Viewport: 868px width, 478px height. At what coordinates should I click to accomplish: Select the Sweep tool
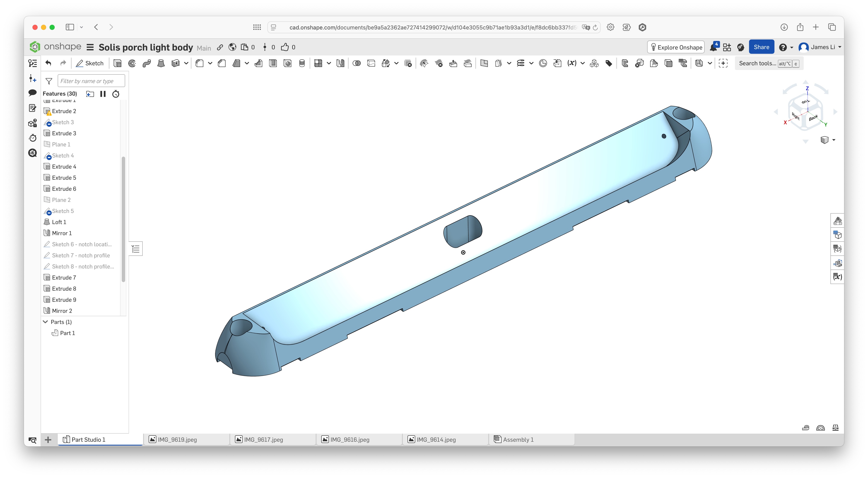tap(147, 63)
